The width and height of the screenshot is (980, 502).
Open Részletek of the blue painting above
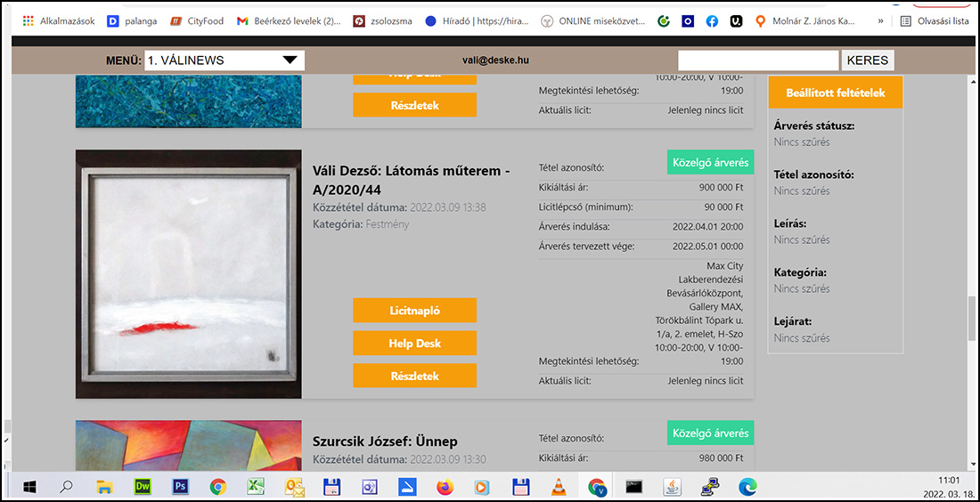coord(414,105)
